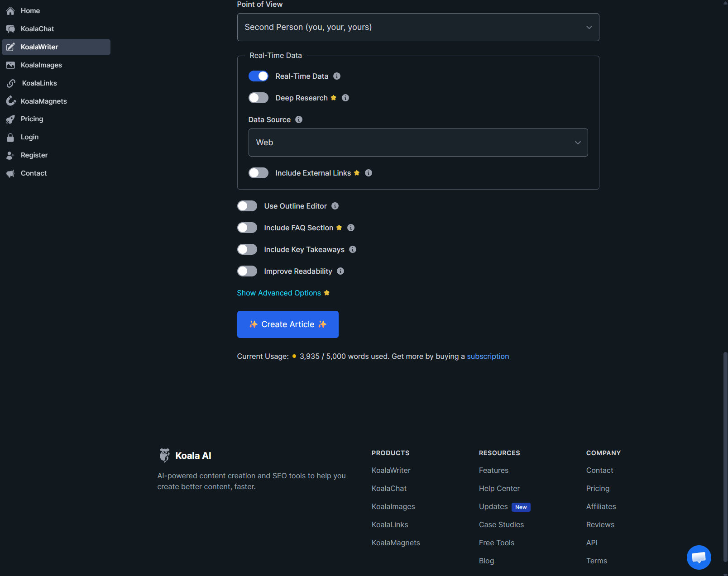This screenshot has height=576, width=728.
Task: Click the Home house icon in sidebar
Action: click(10, 11)
